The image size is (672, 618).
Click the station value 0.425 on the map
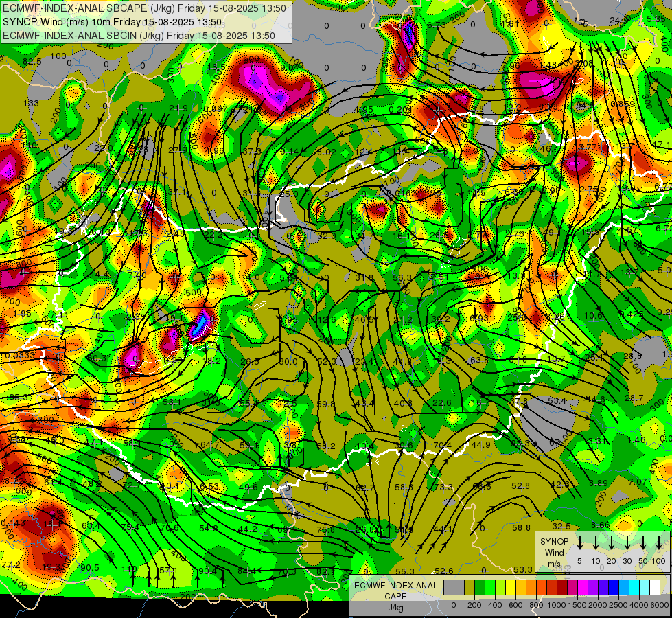(x=632, y=314)
